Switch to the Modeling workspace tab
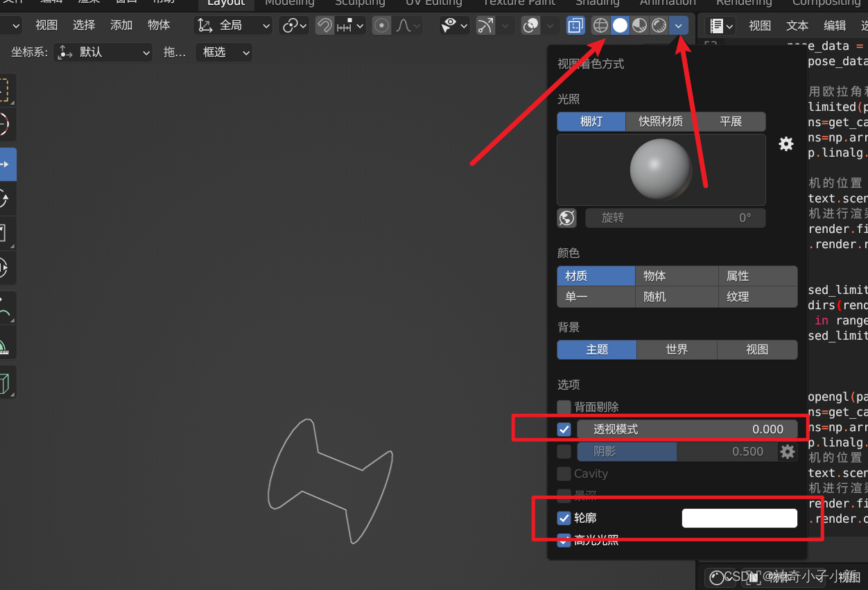Image resolution: width=868 pixels, height=590 pixels. click(289, 4)
